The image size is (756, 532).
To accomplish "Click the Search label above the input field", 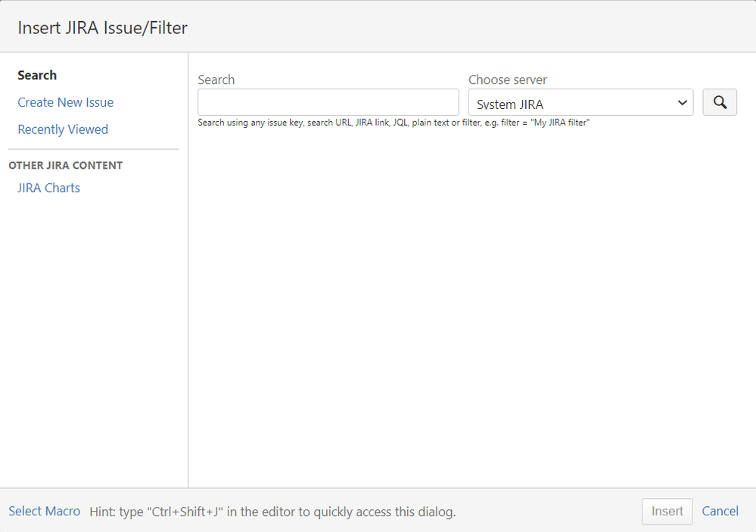I will (216, 79).
